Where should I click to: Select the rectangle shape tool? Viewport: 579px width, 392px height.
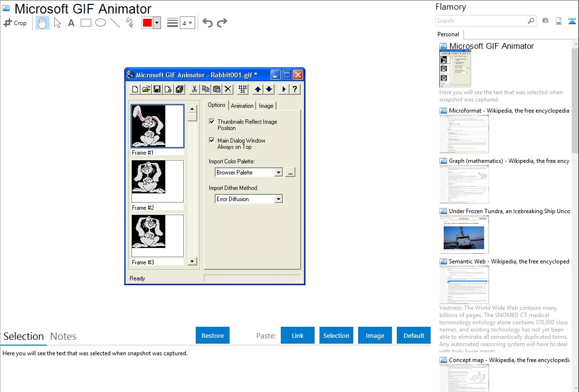point(86,23)
